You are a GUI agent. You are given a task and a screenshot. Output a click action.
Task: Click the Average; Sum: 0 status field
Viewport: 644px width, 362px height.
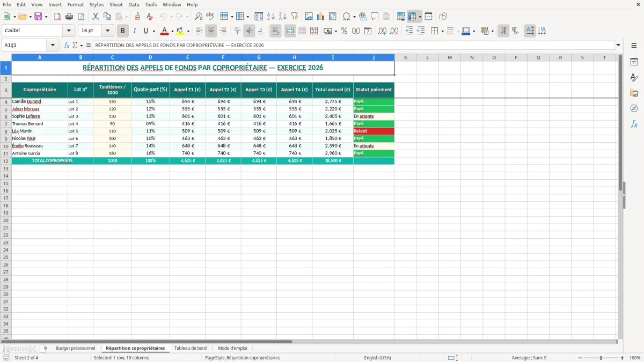coord(529,358)
